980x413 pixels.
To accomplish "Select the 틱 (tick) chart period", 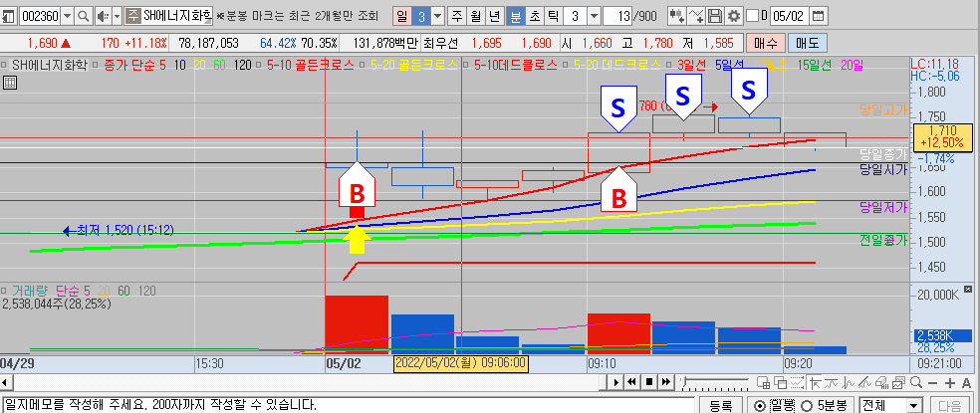I will (553, 16).
